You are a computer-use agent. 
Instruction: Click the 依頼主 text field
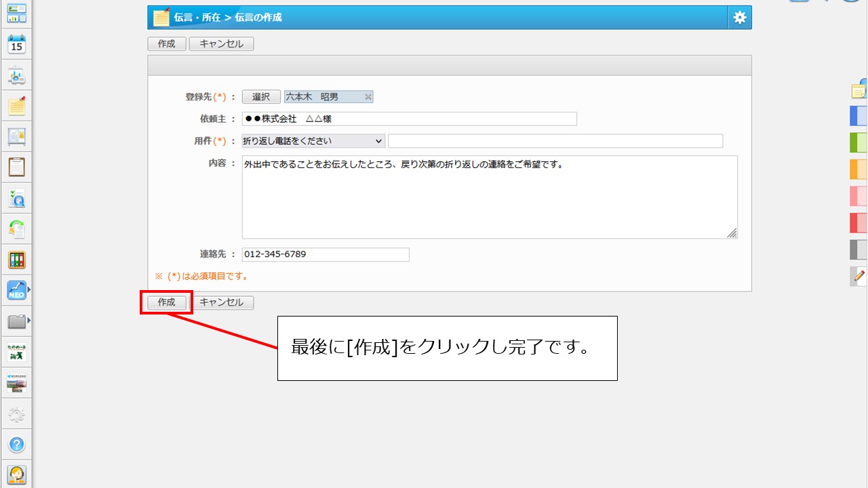pos(409,119)
